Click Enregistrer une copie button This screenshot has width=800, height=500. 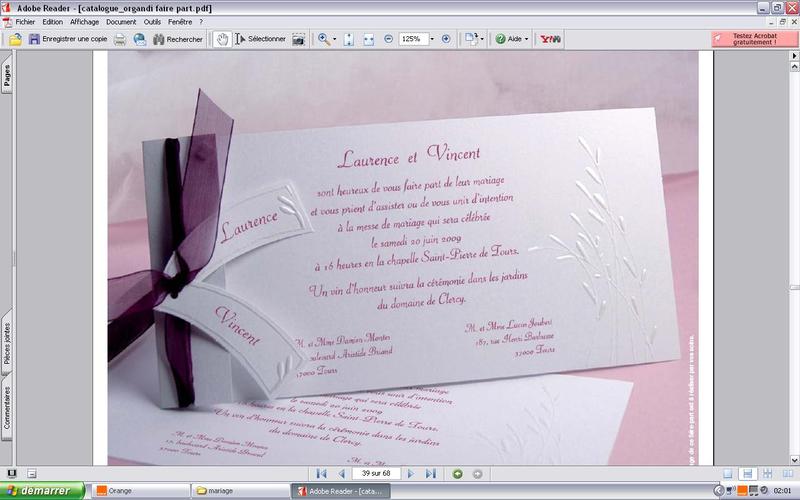point(66,39)
